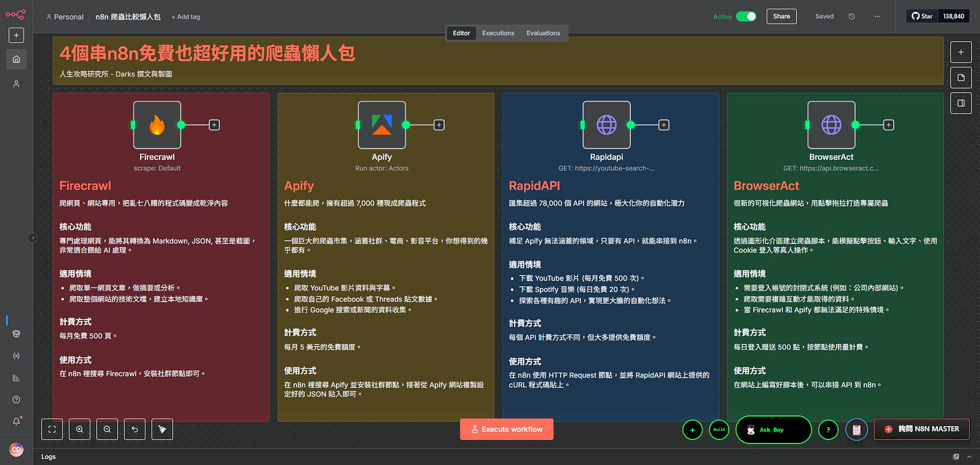Click the Firecrawl node name label

157,157
